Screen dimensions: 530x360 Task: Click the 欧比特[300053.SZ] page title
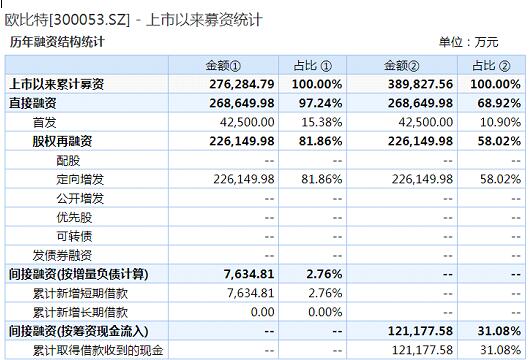click(67, 20)
